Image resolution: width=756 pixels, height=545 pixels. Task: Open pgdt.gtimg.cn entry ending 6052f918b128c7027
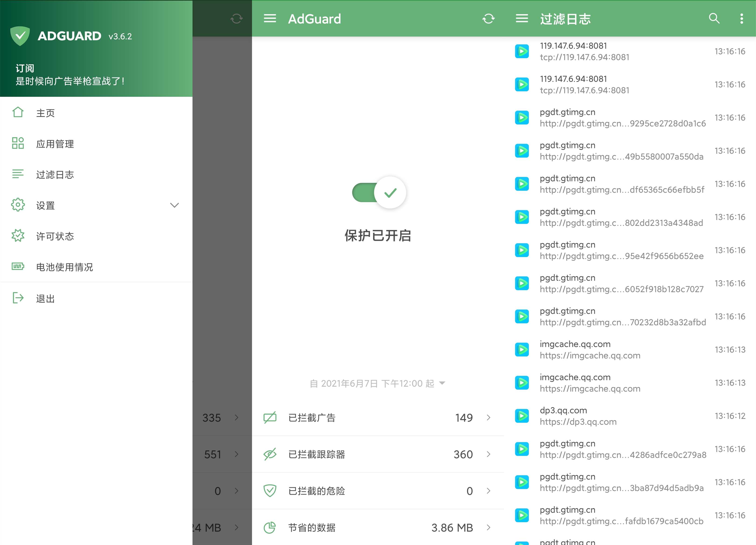(630, 283)
